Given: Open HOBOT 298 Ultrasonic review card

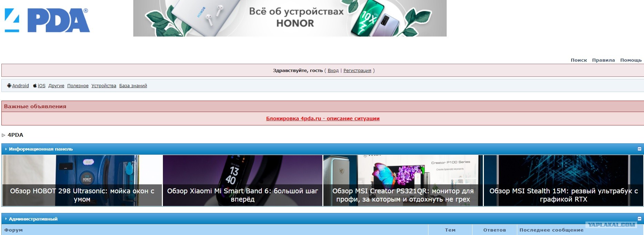Looking at the screenshot, I should pos(82,181).
